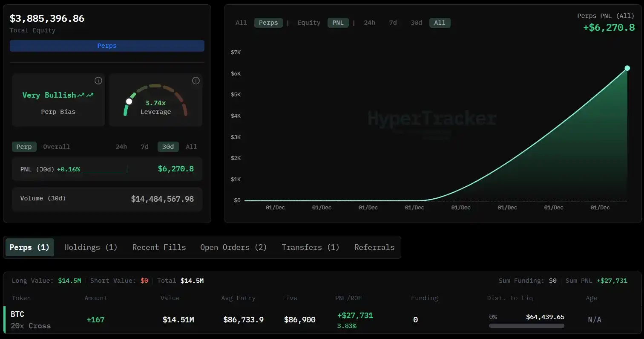The image size is (644, 339).
Task: Enable the Perps filter in chart header
Action: pos(268,23)
